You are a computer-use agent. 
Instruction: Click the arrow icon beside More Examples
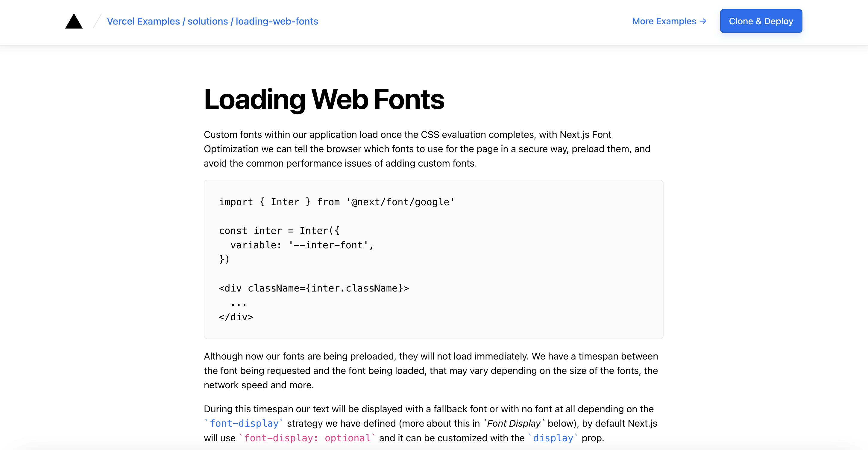702,21
